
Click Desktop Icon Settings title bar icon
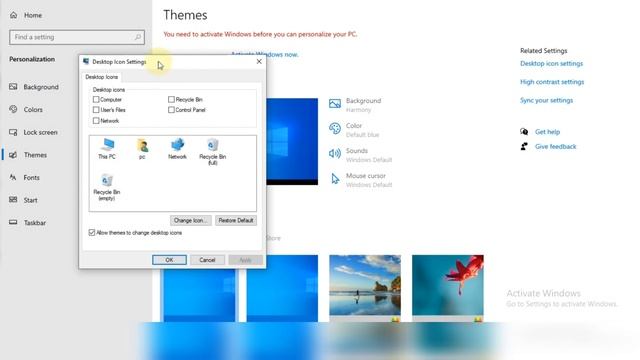coord(86,62)
